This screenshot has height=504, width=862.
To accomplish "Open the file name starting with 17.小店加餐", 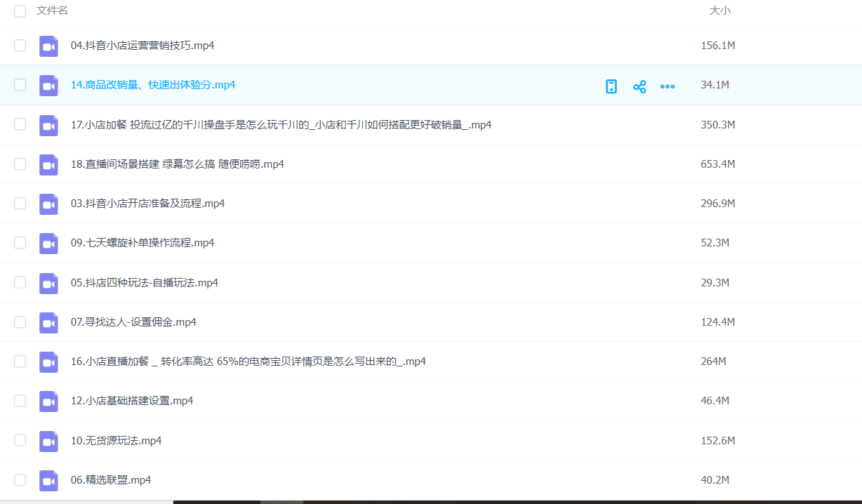I will tap(281, 125).
